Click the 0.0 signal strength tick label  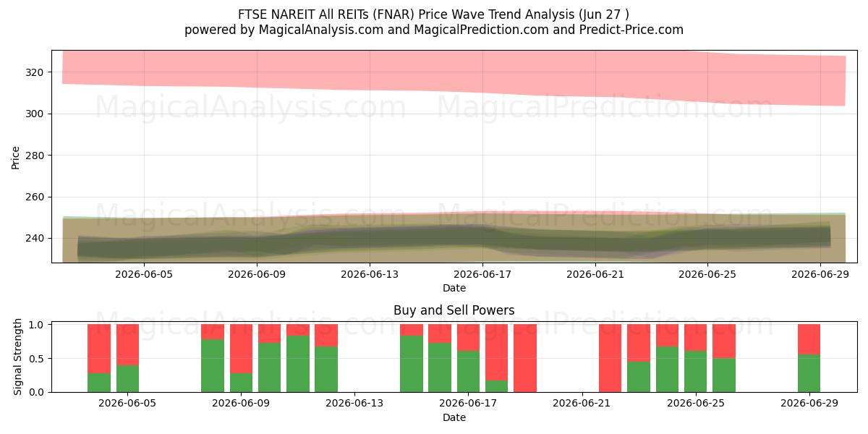point(38,392)
